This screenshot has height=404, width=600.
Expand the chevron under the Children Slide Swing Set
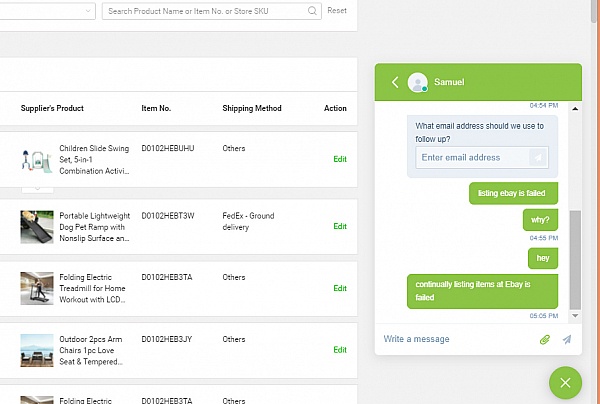(37, 187)
